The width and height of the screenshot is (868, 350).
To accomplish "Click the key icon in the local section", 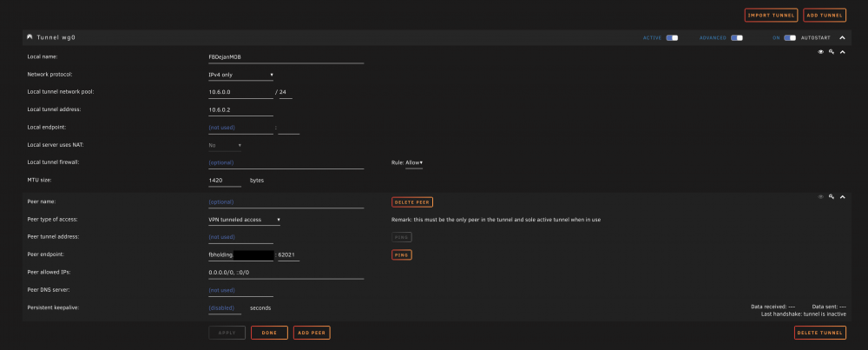I will pyautogui.click(x=832, y=52).
